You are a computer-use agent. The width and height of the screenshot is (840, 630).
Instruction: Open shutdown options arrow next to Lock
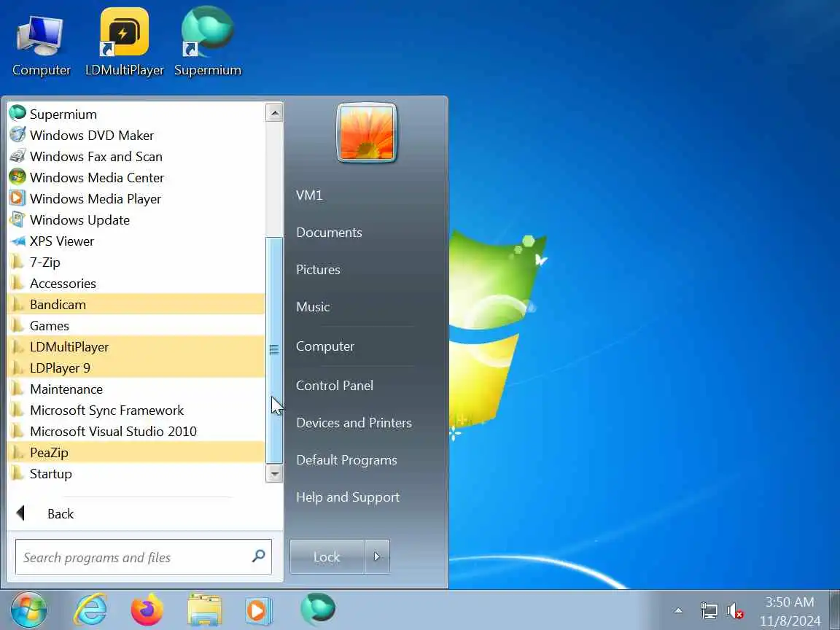(x=377, y=556)
